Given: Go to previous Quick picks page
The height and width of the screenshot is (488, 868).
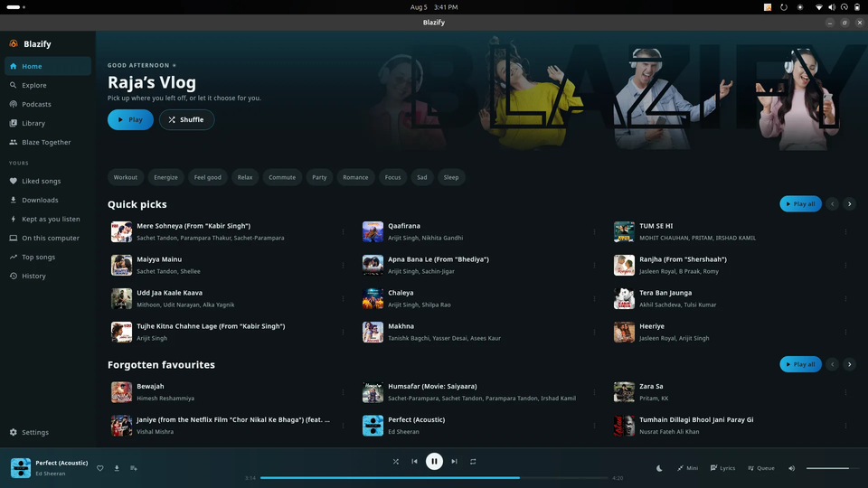Looking at the screenshot, I should click(832, 203).
